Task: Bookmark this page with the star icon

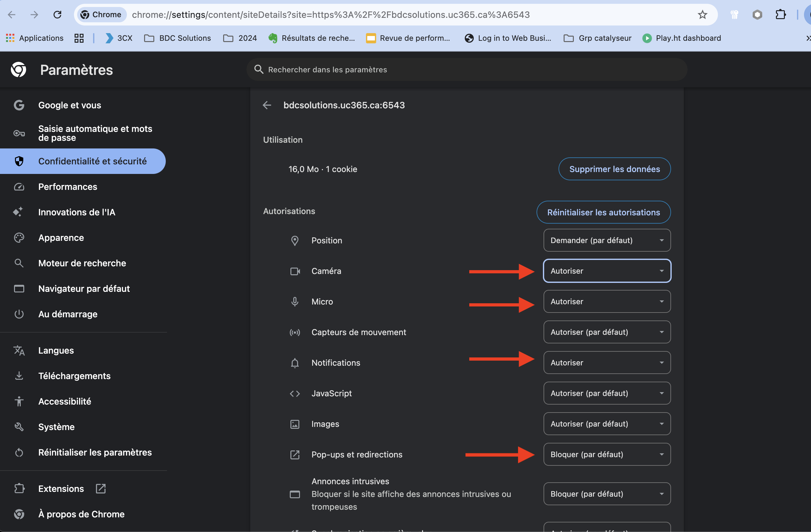Action: (x=702, y=15)
